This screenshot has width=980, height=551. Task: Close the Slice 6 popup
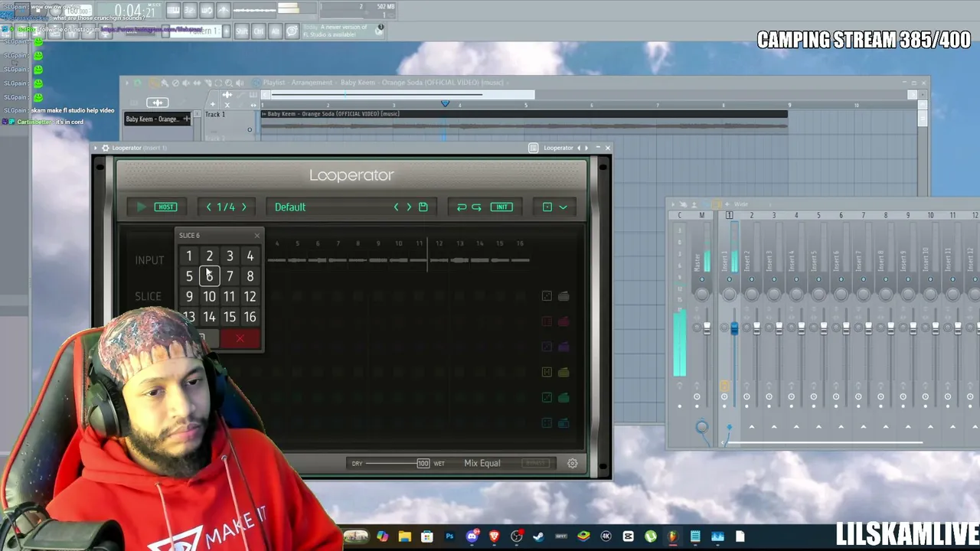[256, 235]
